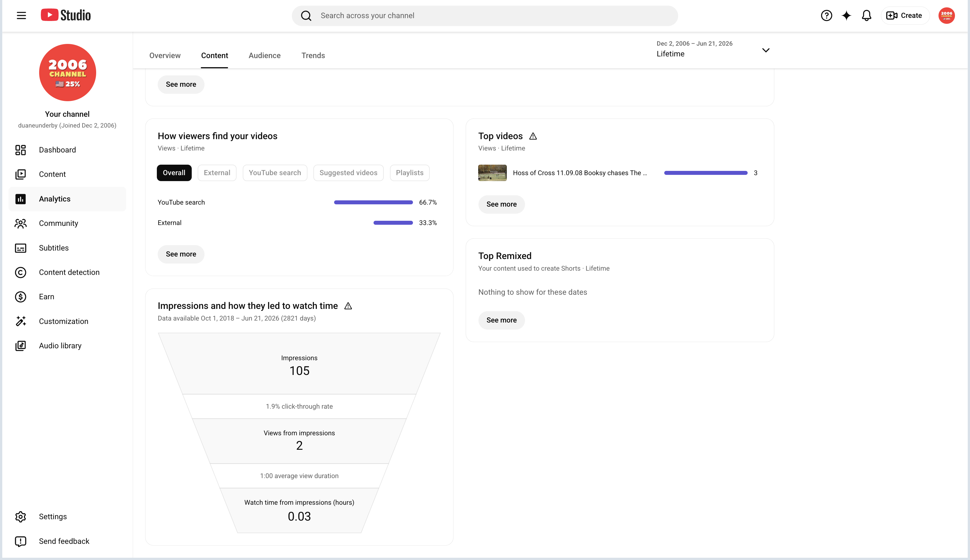Click the Customization magic wand icon
Screen dimensions: 970x560
click(20, 321)
